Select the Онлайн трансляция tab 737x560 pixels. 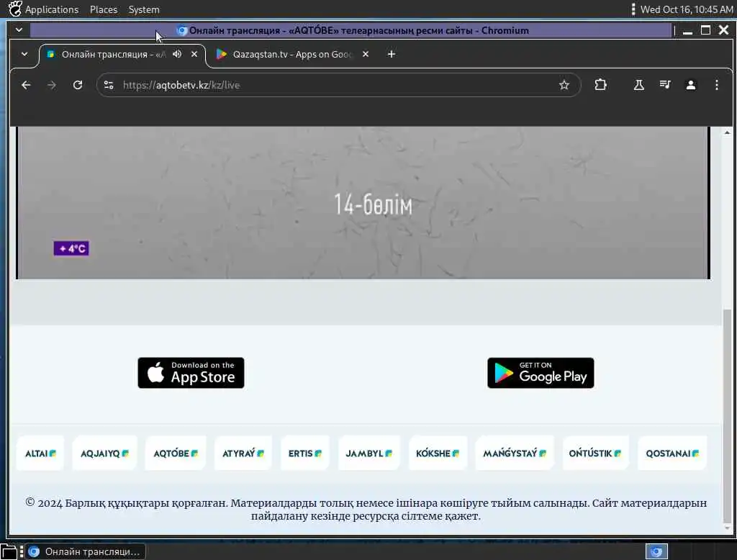click(114, 55)
